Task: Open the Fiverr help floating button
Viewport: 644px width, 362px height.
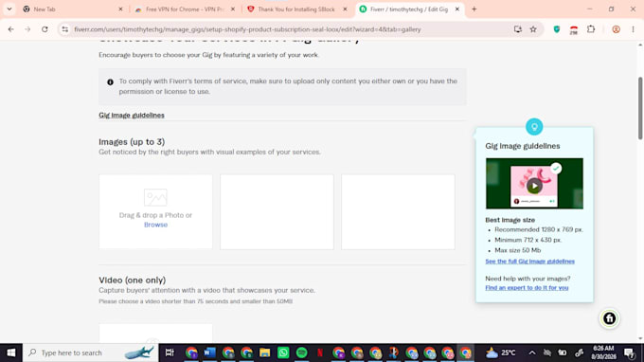Action: coord(609,318)
